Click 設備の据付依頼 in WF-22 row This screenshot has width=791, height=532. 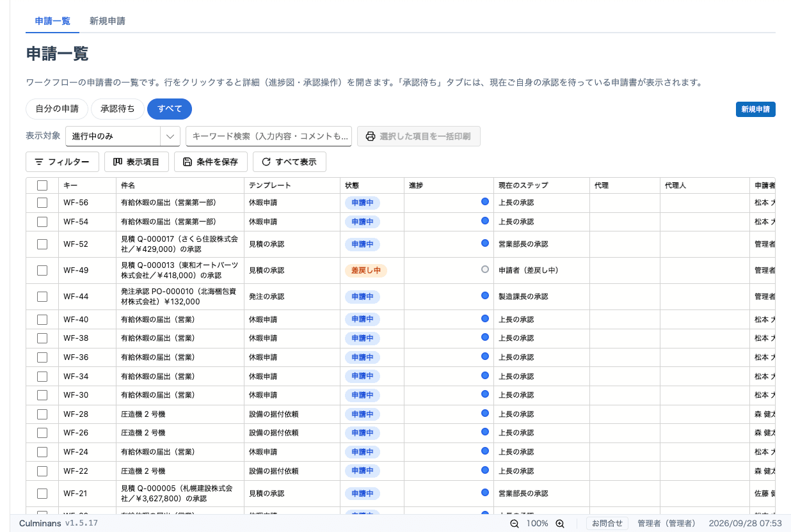point(273,471)
